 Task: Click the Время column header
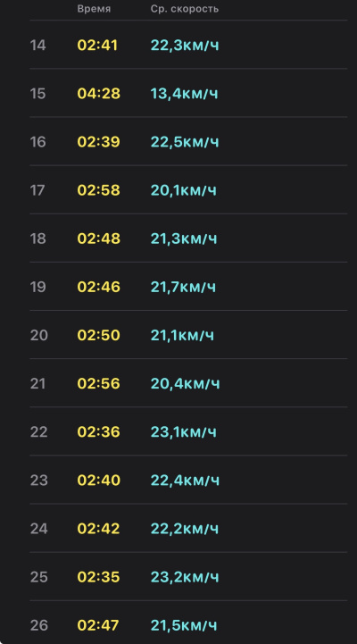[94, 9]
